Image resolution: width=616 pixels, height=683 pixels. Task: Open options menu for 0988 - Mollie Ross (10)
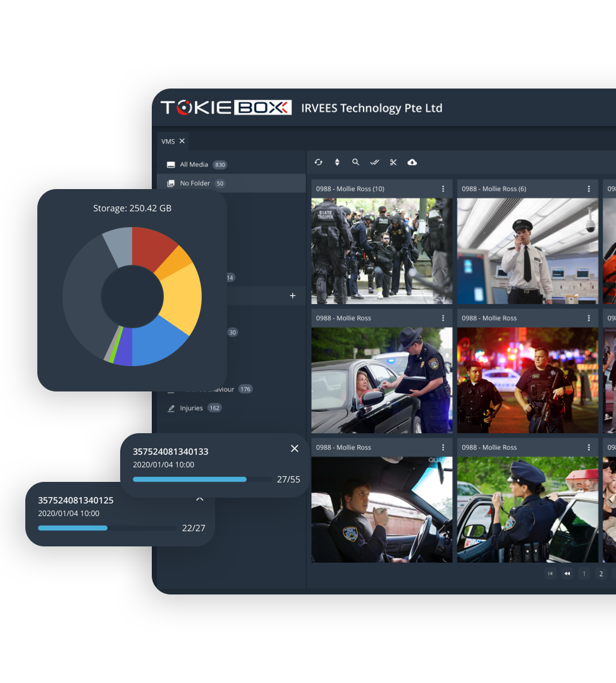coord(443,188)
